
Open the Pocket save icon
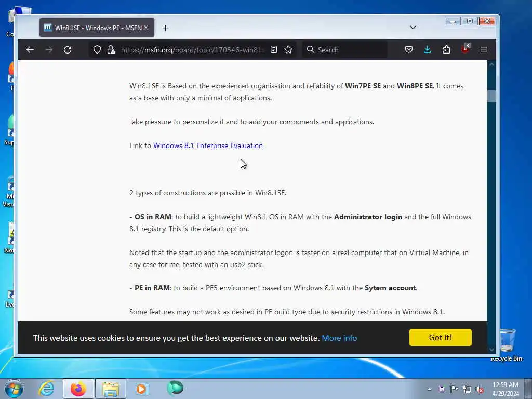tap(409, 50)
